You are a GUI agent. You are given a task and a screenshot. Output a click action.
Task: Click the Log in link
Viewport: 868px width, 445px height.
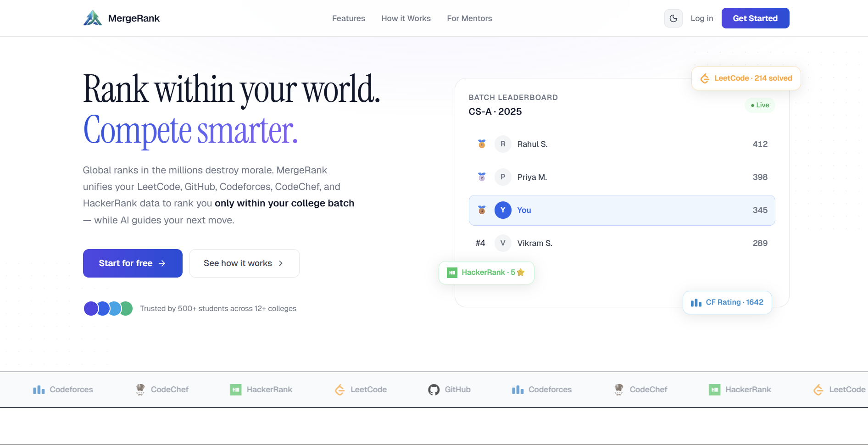tap(701, 18)
